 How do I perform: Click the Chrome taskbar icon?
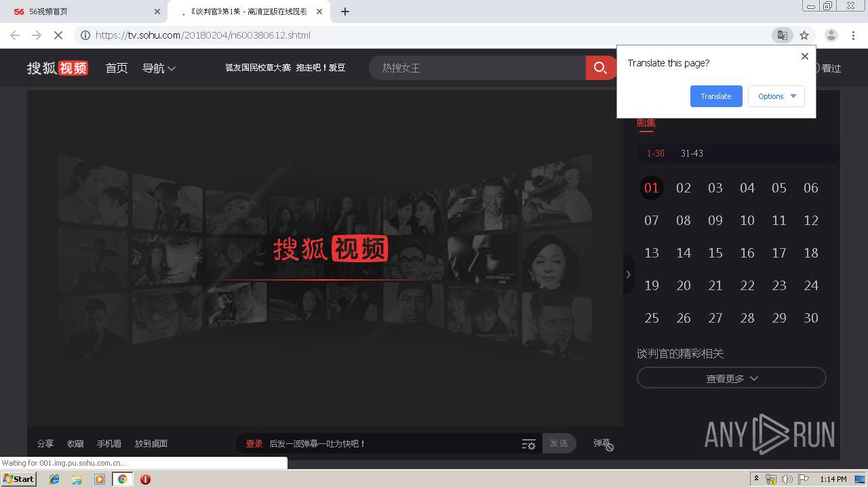pos(122,479)
